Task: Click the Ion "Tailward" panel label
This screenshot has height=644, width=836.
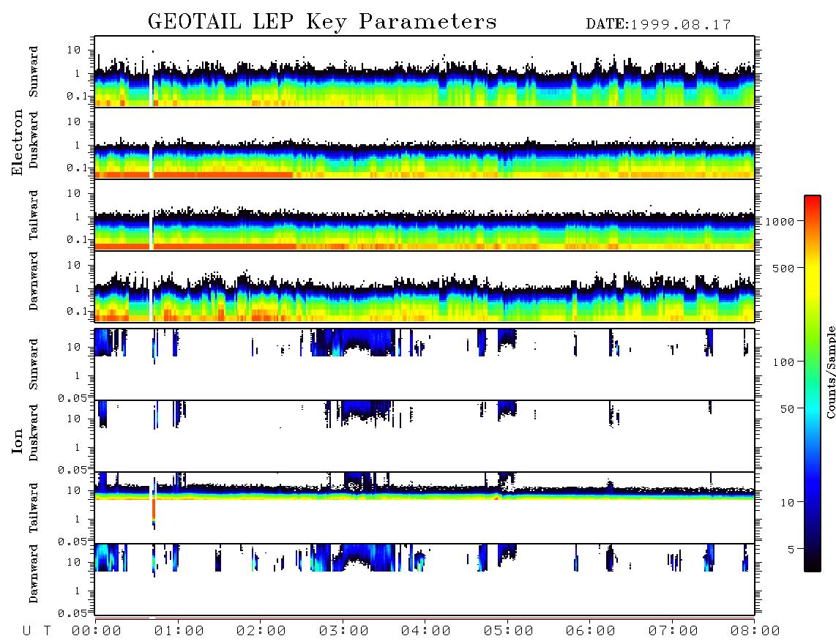Action: click(x=34, y=507)
